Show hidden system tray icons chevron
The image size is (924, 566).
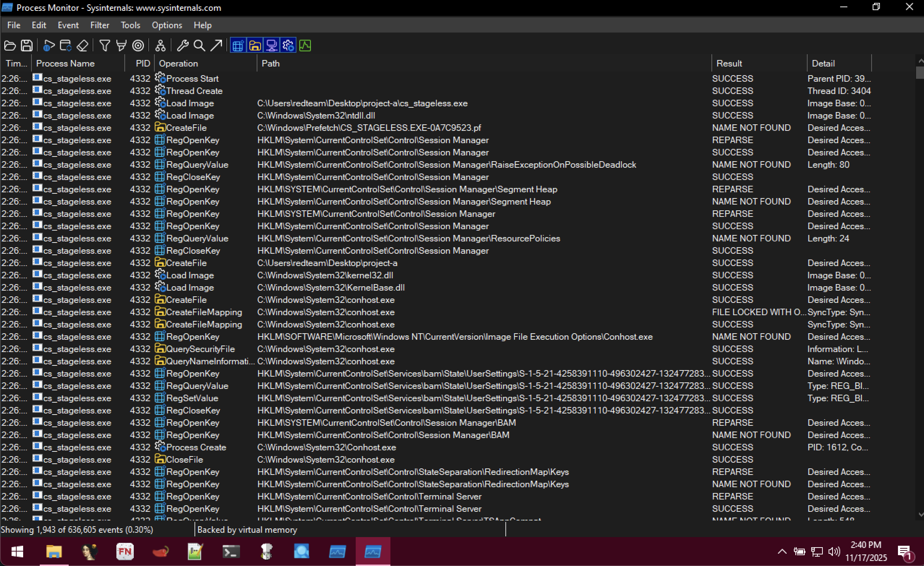[782, 552]
